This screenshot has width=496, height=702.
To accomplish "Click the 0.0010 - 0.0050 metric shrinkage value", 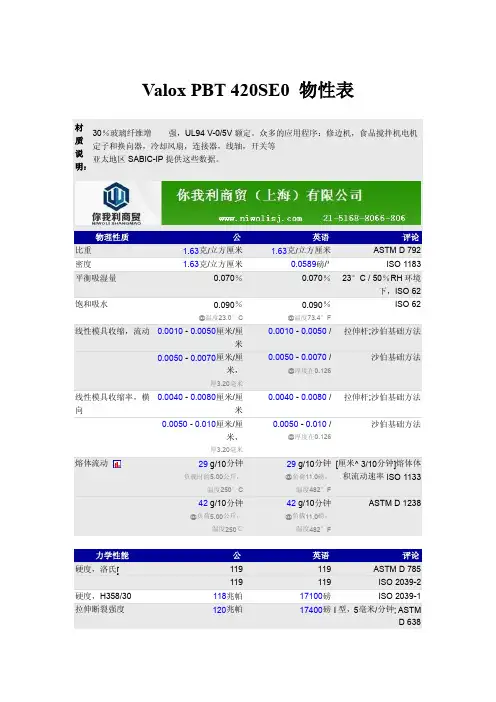I will (x=186, y=331).
